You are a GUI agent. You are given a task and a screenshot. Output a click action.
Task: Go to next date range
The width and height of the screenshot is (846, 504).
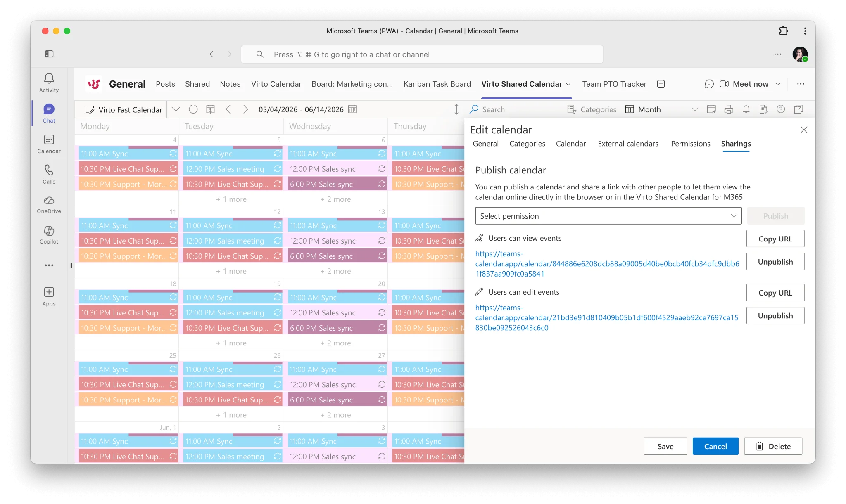(x=245, y=109)
